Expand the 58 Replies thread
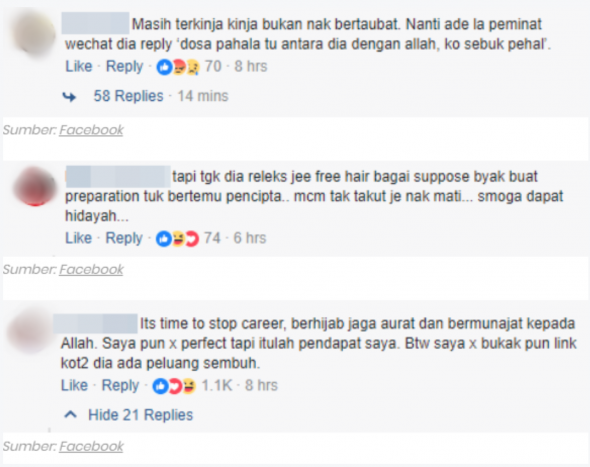The height and width of the screenshot is (467, 590). [128, 96]
